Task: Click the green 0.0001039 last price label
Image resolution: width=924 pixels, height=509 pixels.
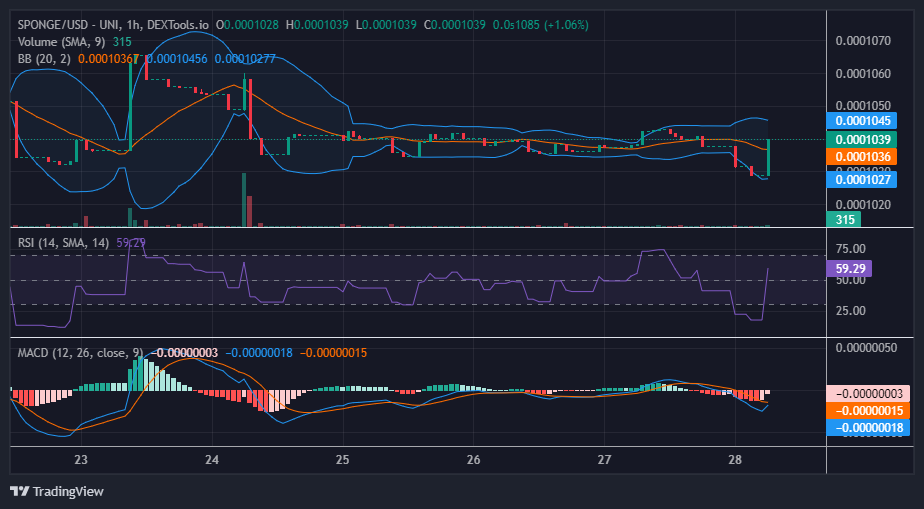Action: coord(862,140)
